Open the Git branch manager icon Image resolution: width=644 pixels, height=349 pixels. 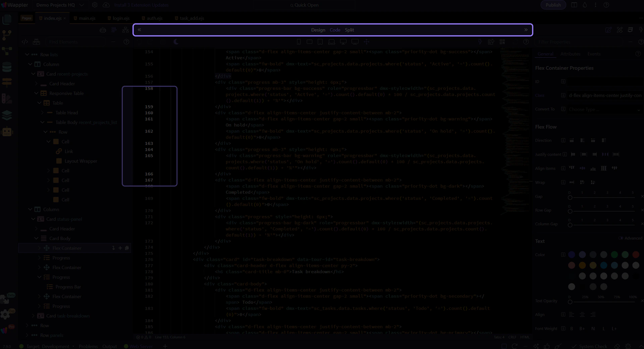point(7,35)
